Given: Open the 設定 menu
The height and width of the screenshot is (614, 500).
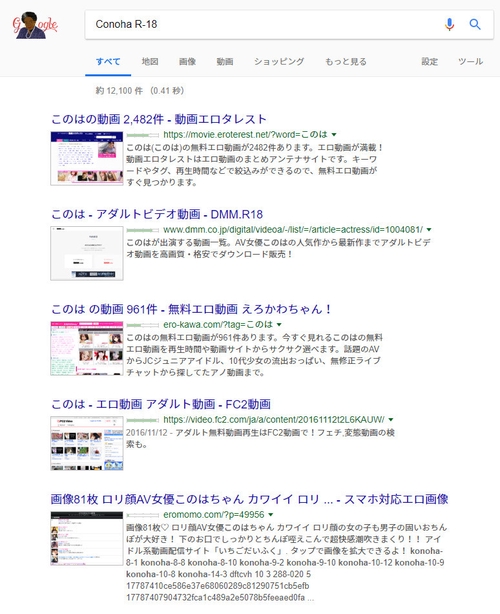Looking at the screenshot, I should pos(430,61).
